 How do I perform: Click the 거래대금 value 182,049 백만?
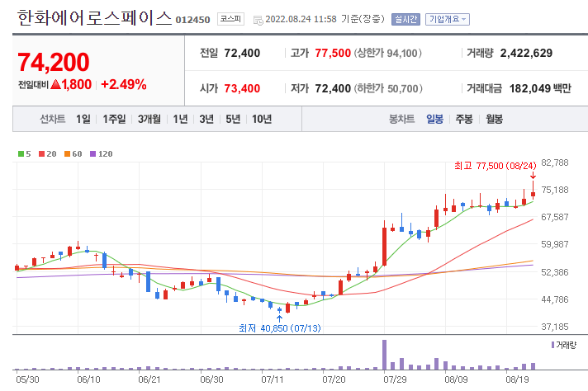540,88
